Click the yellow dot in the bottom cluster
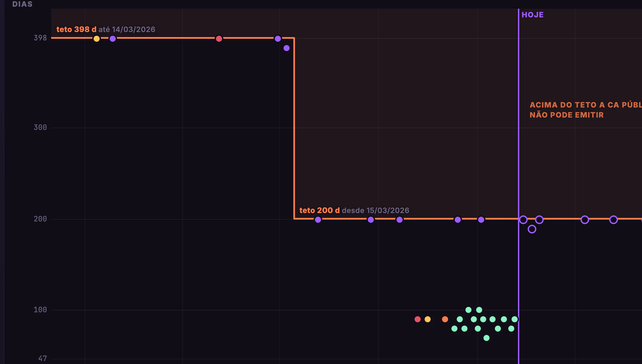Image resolution: width=642 pixels, height=364 pixels. tap(428, 319)
